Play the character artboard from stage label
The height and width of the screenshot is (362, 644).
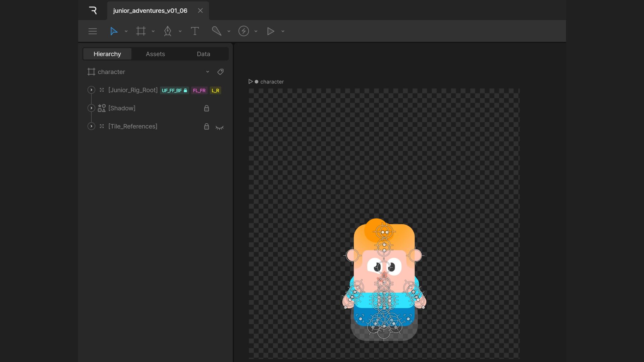(x=250, y=81)
